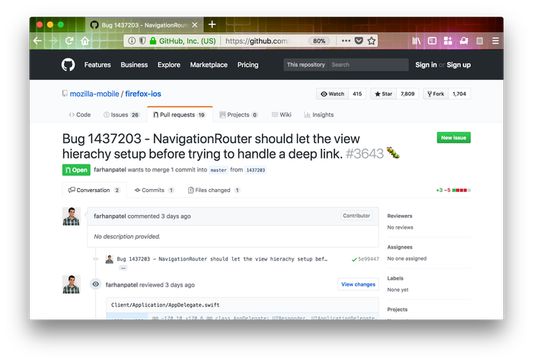Click the eye icon beside farhanpatel reviewed
The image size is (533, 362).
[96, 284]
